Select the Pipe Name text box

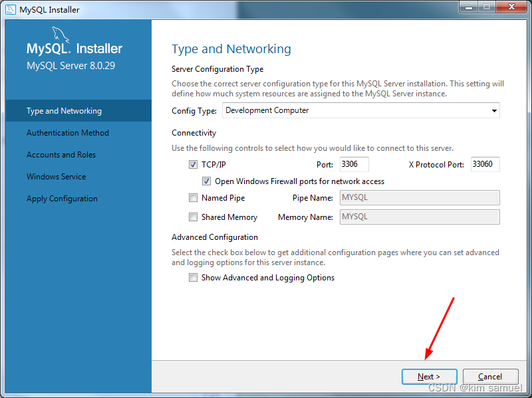420,197
